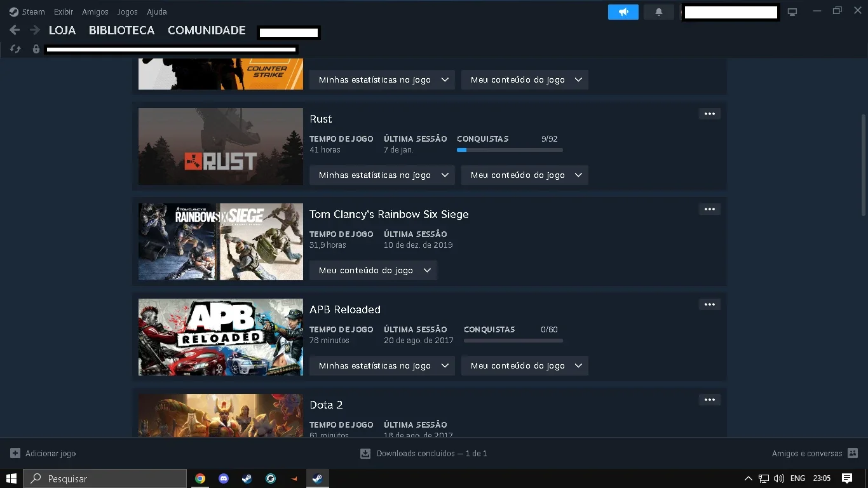The image size is (868, 488).
Task: Expand APB Reloaded Minhas estatísticas no jogo
Action: (x=382, y=365)
